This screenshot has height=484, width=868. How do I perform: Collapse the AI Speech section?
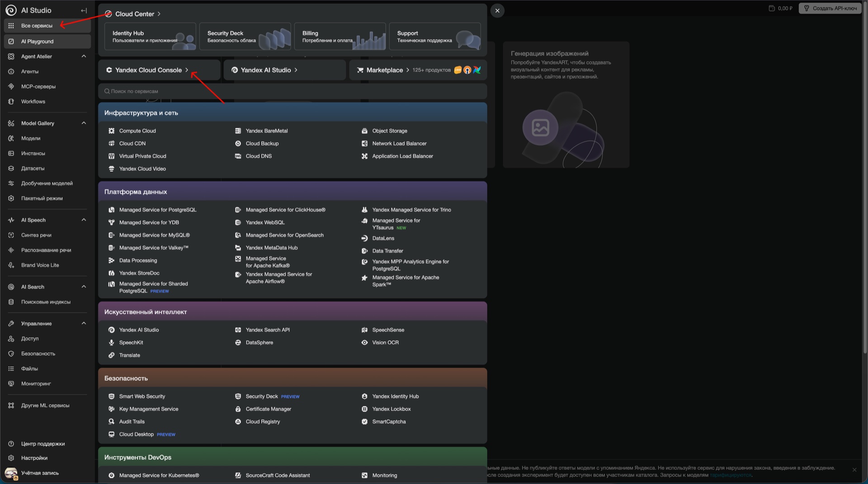[83, 220]
